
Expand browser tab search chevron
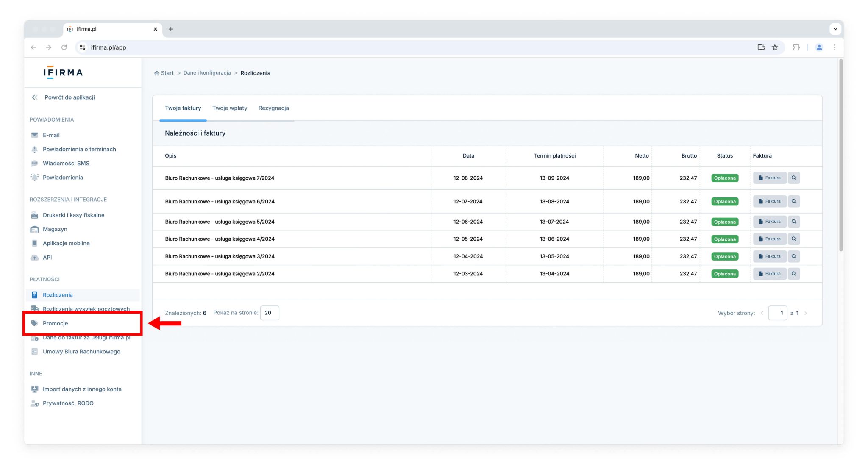835,29
